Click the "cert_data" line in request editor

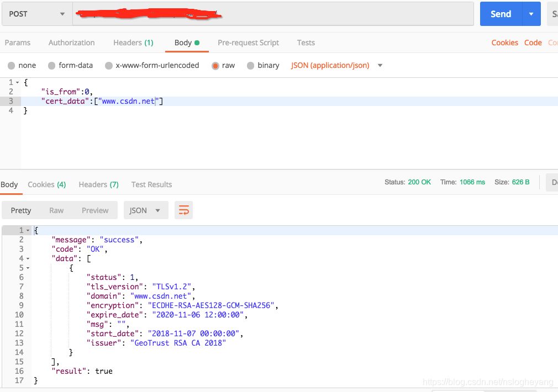point(102,102)
